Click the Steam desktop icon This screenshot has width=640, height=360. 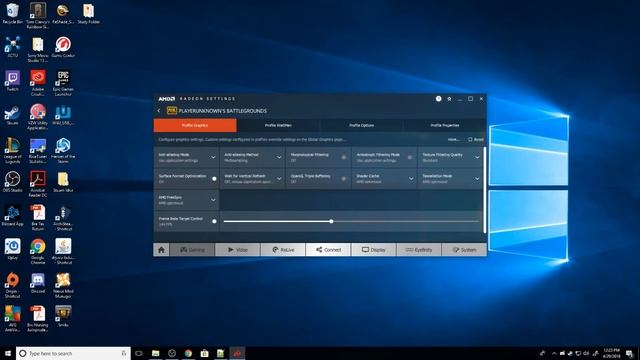(12, 115)
